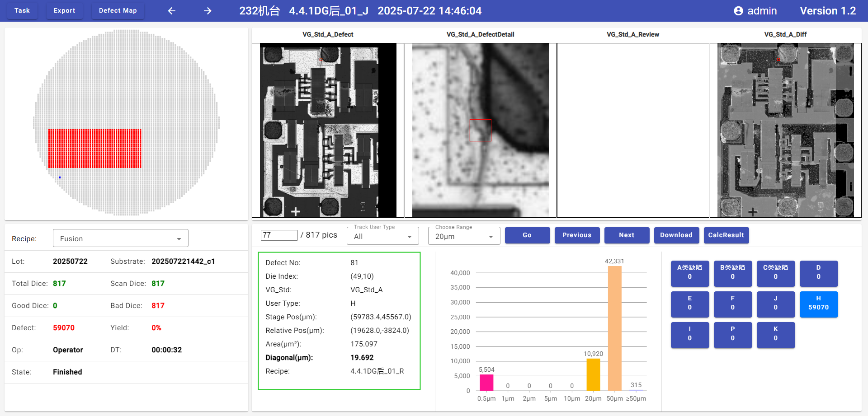Expand the Track User Type dropdown
Image resolution: width=868 pixels, height=416 pixels.
382,236
